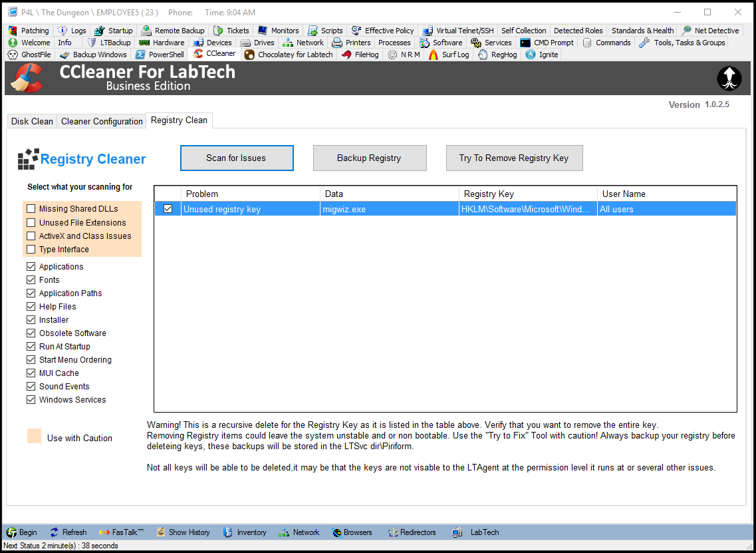Screen dimensions: 756x553
Task: Click the Ignite tab icon
Action: [x=531, y=55]
